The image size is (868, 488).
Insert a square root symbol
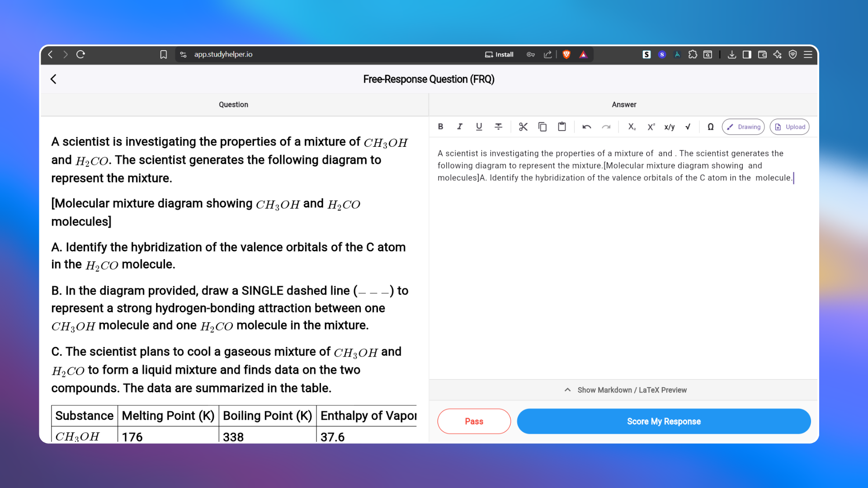(x=688, y=127)
